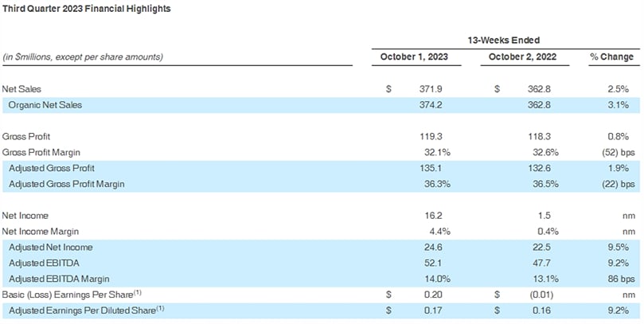Click the "Net Sales" row label
This screenshot has height=324, width=644.
point(21,89)
